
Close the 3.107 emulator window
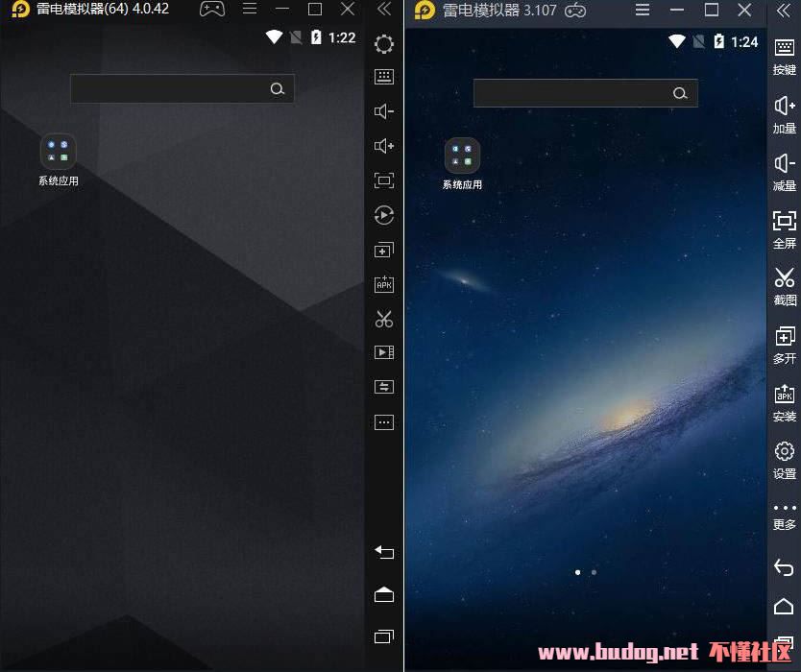click(x=744, y=11)
